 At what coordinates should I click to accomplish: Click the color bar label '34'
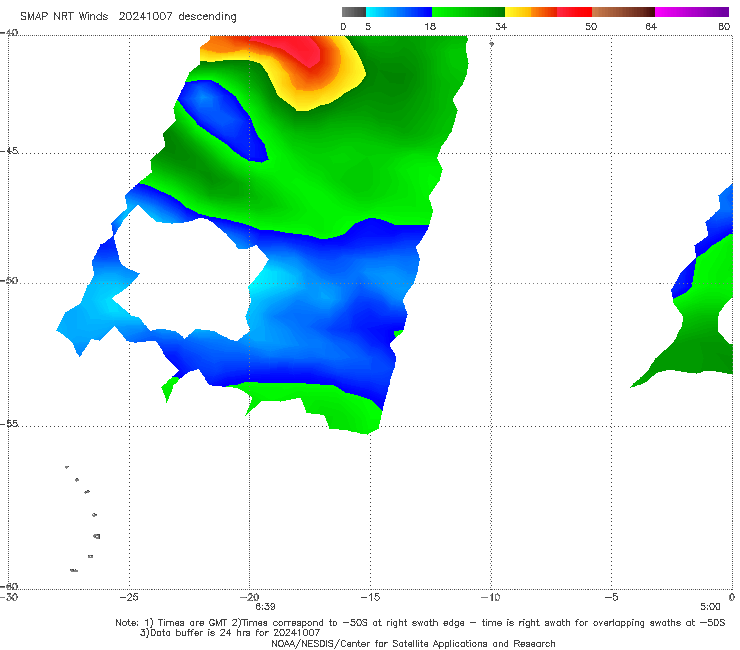click(x=501, y=26)
